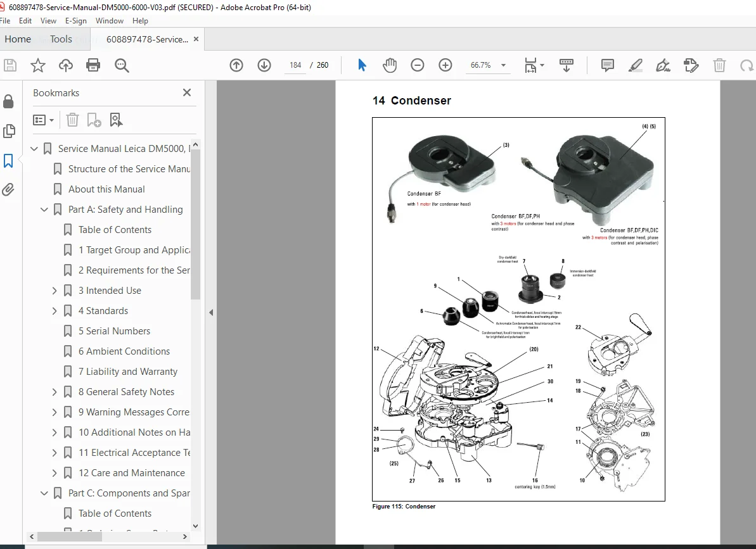756x549 pixels.
Task: Open the Help menu
Action: [140, 21]
